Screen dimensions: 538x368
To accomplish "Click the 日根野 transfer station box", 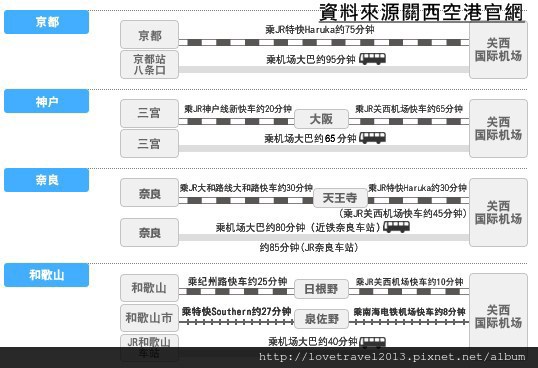I will tap(321, 289).
